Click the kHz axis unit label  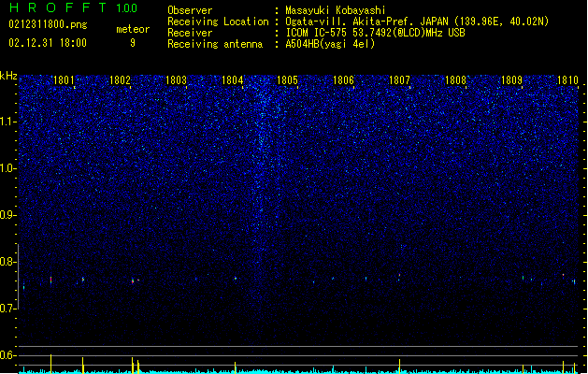click(x=8, y=76)
